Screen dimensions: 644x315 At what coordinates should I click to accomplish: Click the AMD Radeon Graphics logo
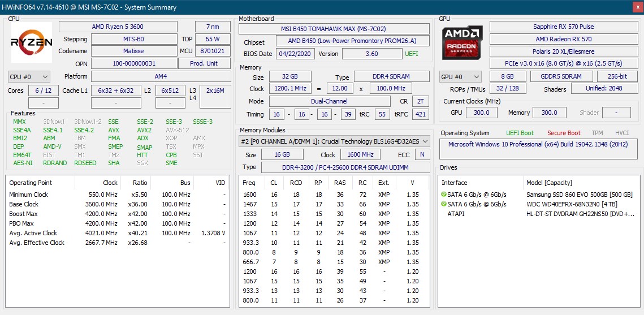(x=462, y=42)
